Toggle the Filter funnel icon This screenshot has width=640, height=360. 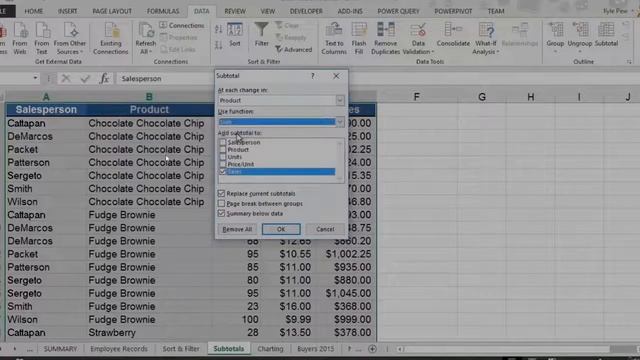pyautogui.click(x=261, y=35)
